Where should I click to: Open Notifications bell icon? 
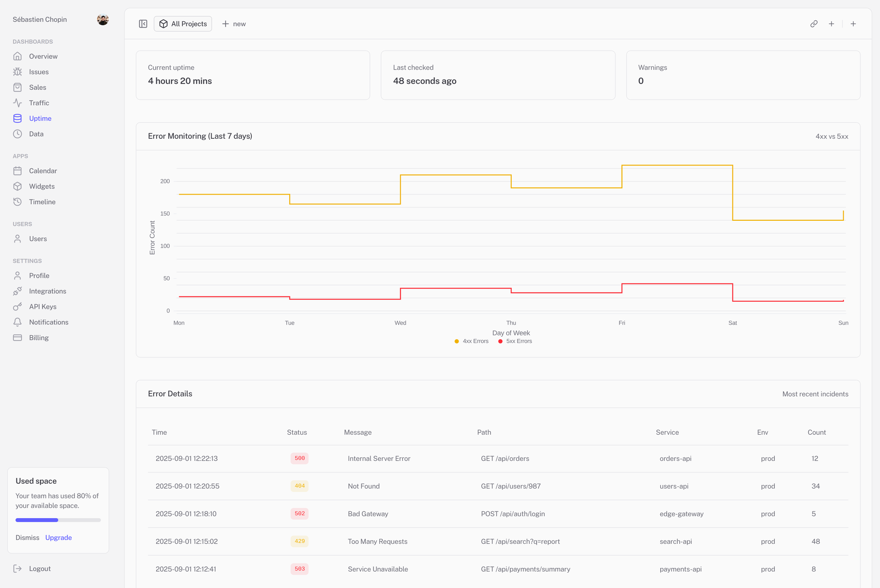pos(17,322)
